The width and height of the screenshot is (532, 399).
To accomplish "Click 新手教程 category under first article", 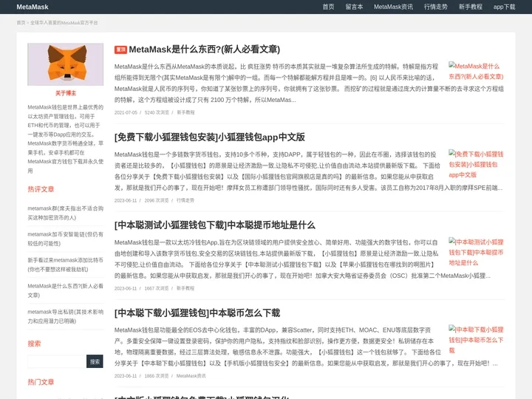I will click(185, 112).
